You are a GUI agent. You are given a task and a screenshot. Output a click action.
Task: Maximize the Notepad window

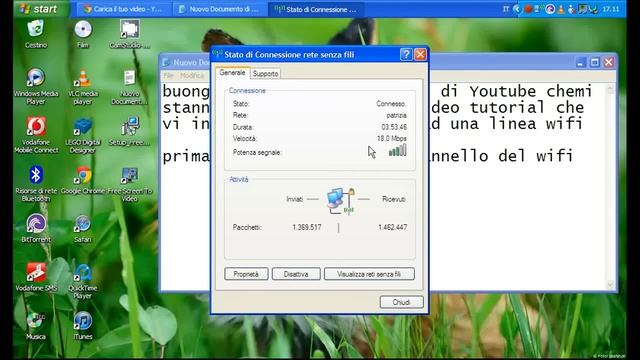click(x=595, y=62)
